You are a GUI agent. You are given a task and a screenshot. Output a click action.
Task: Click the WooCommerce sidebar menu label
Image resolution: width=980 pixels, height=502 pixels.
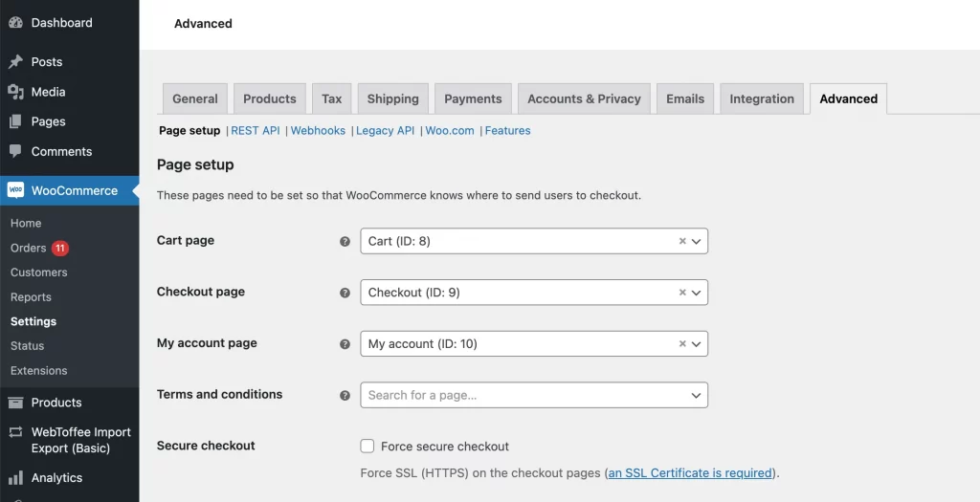[x=75, y=190]
